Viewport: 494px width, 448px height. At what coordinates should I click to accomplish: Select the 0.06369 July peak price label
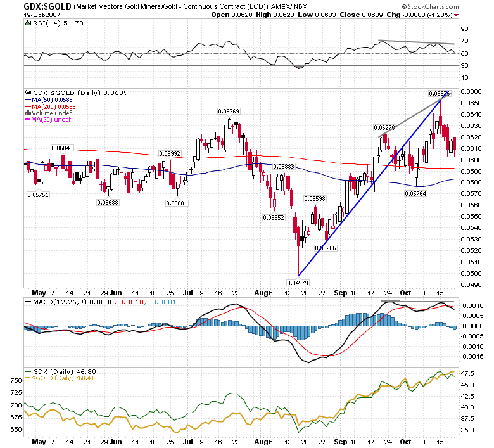[x=229, y=112]
